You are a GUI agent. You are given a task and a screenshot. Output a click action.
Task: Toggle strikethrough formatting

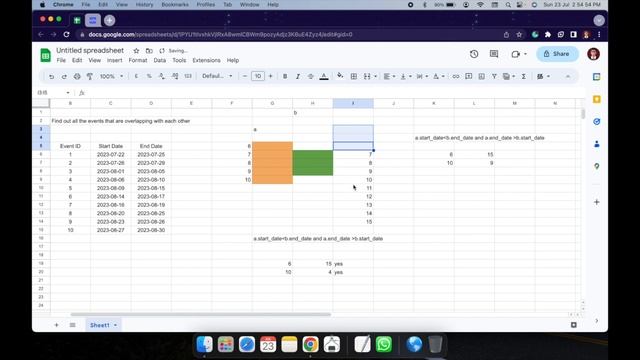[311, 76]
